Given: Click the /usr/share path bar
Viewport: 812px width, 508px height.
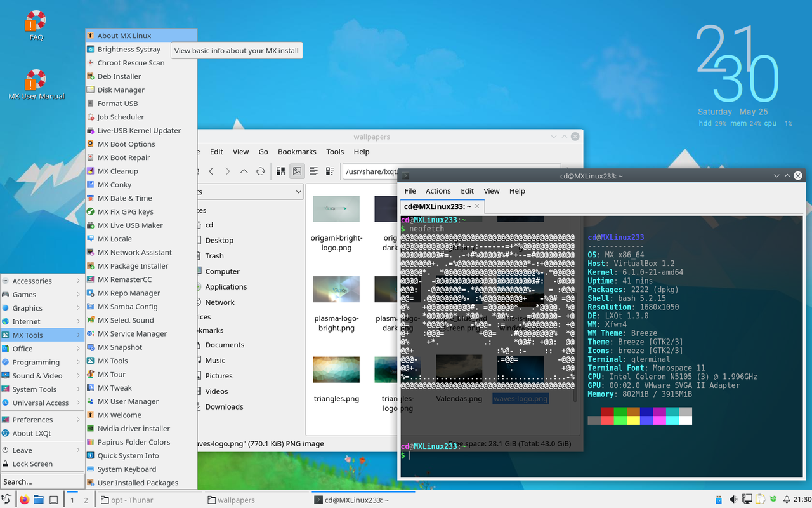Looking at the screenshot, I should pyautogui.click(x=369, y=171).
